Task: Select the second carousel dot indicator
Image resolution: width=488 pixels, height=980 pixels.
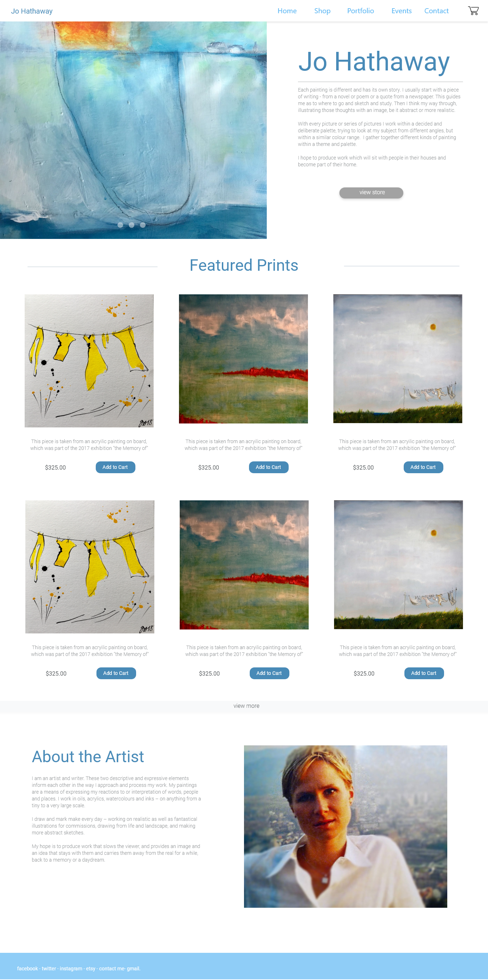Action: (x=131, y=225)
